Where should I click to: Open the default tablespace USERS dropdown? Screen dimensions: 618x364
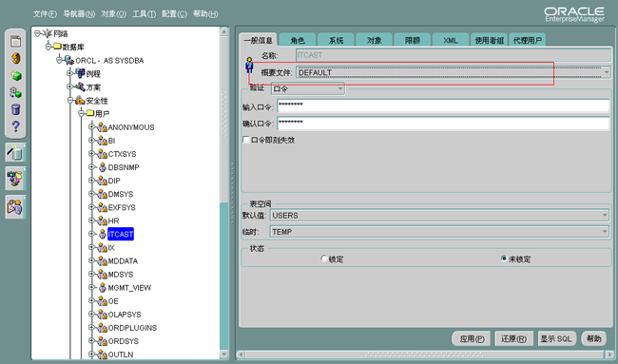pos(439,215)
